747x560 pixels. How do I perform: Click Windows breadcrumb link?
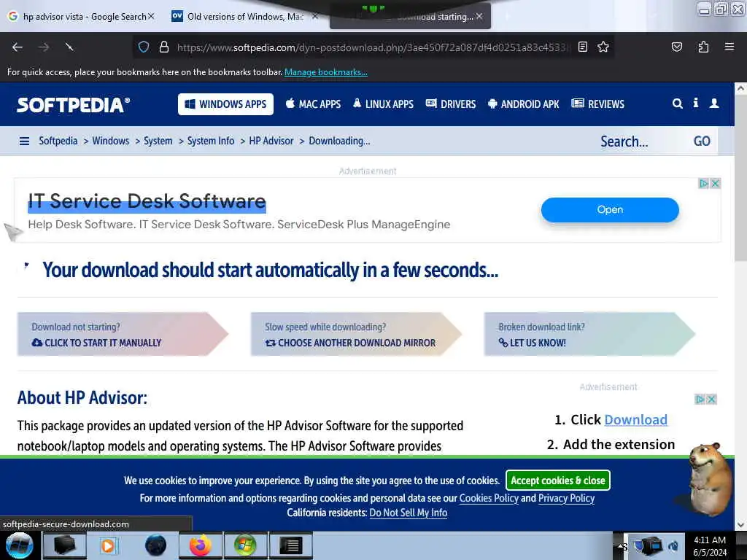pos(111,141)
